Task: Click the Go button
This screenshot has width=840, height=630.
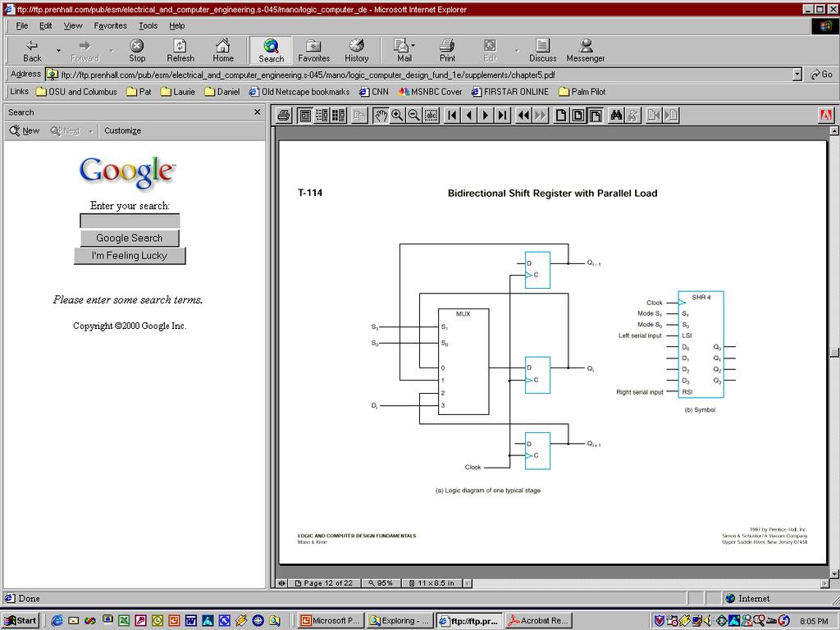Action: click(x=821, y=75)
